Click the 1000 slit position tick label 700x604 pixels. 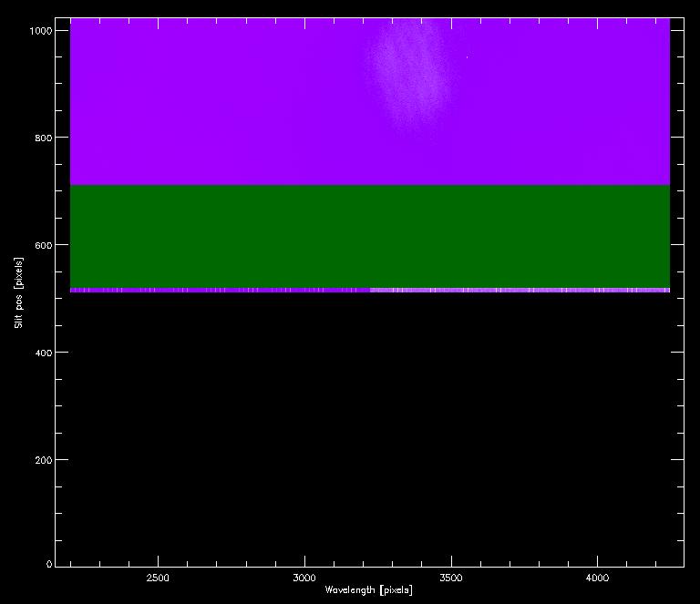pyautogui.click(x=41, y=31)
